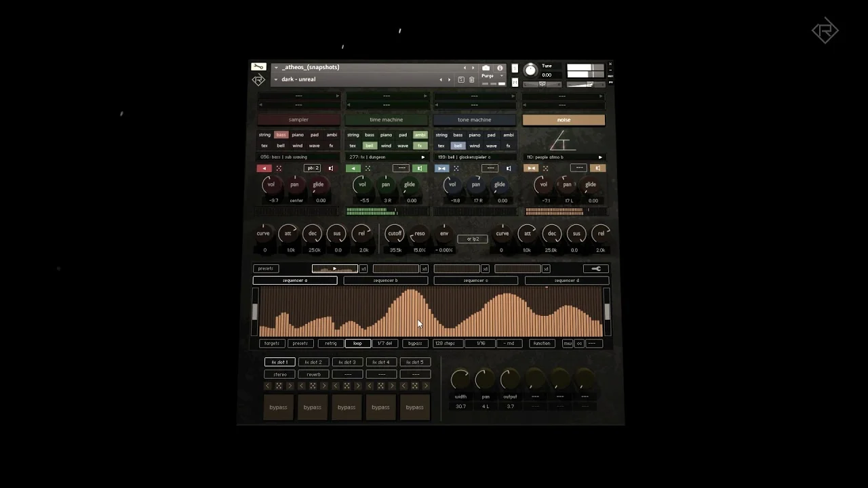The image size is (868, 488).
Task: Select fx slot 1 tab
Action: pyautogui.click(x=279, y=362)
